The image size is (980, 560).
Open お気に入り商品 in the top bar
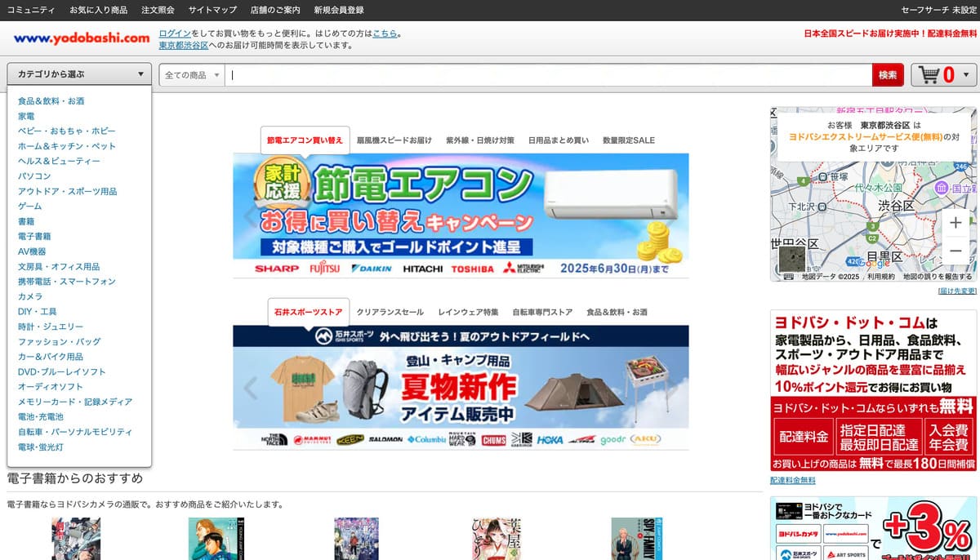98,10
